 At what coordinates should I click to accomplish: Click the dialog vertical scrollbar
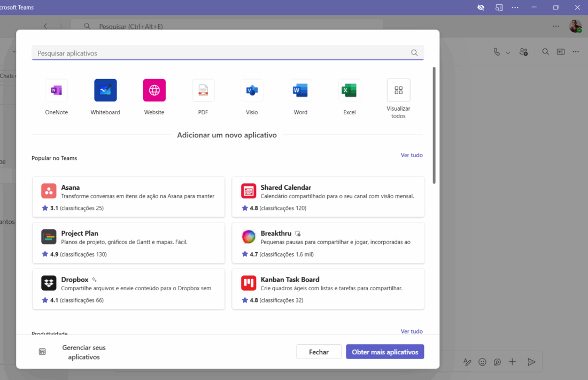pos(434,125)
